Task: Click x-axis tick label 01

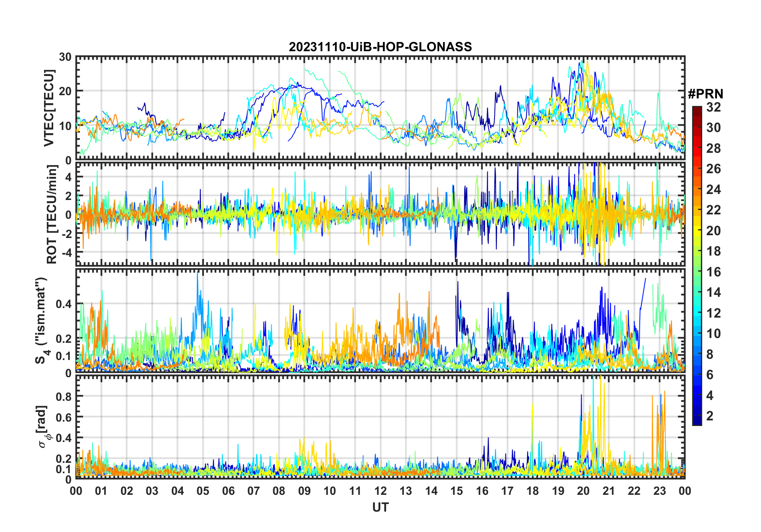Action: [x=101, y=491]
